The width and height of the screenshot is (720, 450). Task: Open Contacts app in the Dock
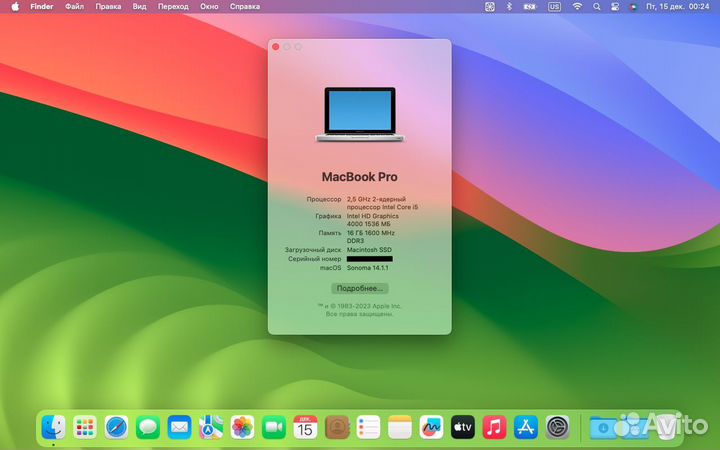click(x=337, y=428)
